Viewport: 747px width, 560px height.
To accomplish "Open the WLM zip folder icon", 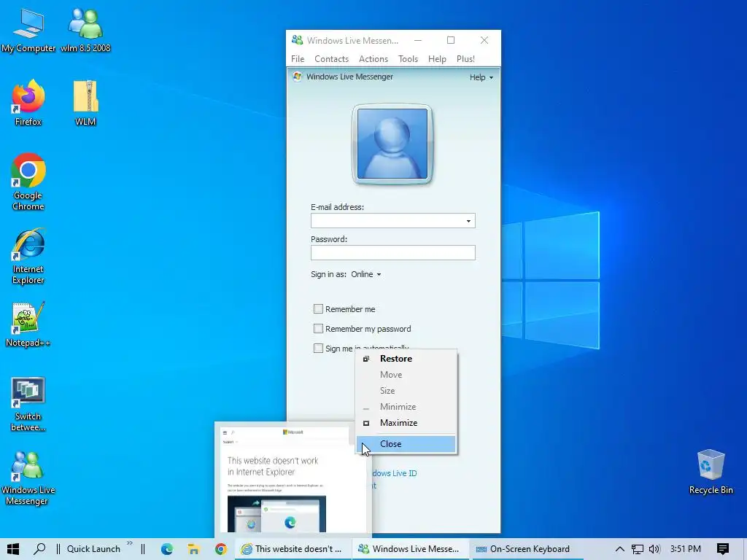I will point(85,104).
